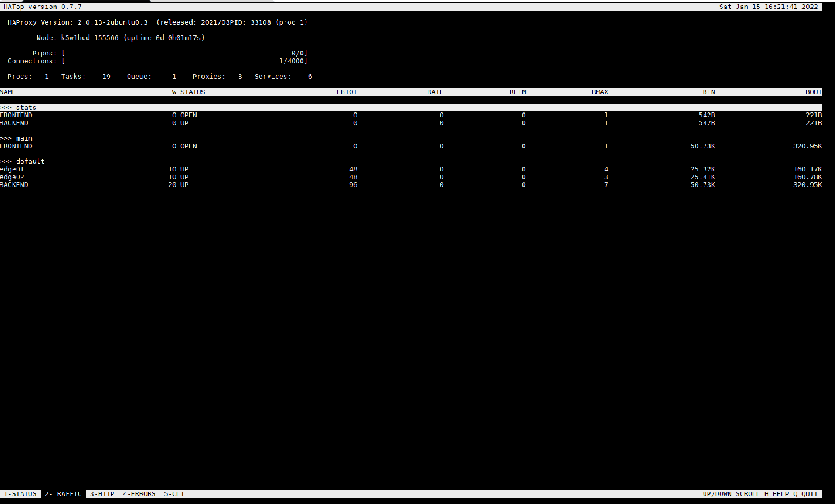The image size is (835, 504).
Task: Click the LBTOT column header
Action: (x=347, y=92)
